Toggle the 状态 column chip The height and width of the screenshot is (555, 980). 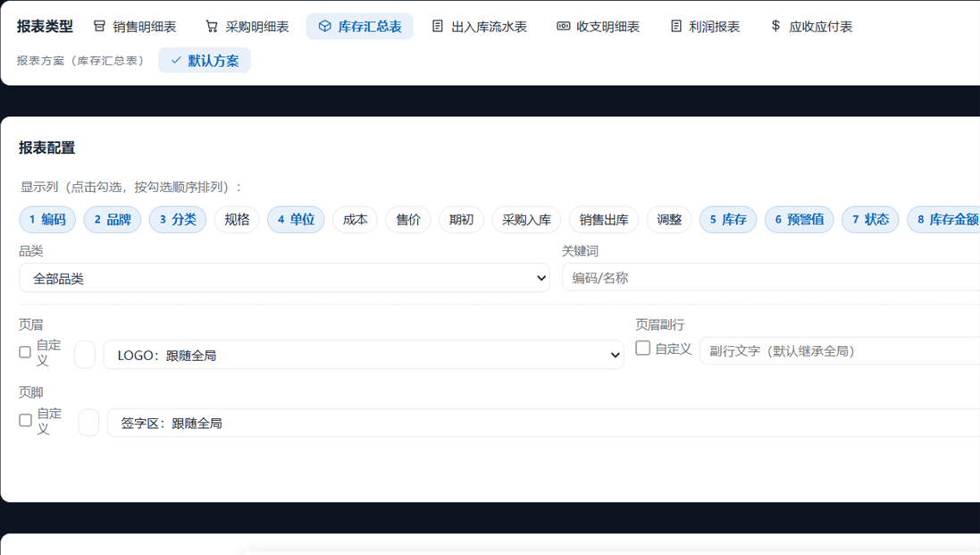point(871,219)
